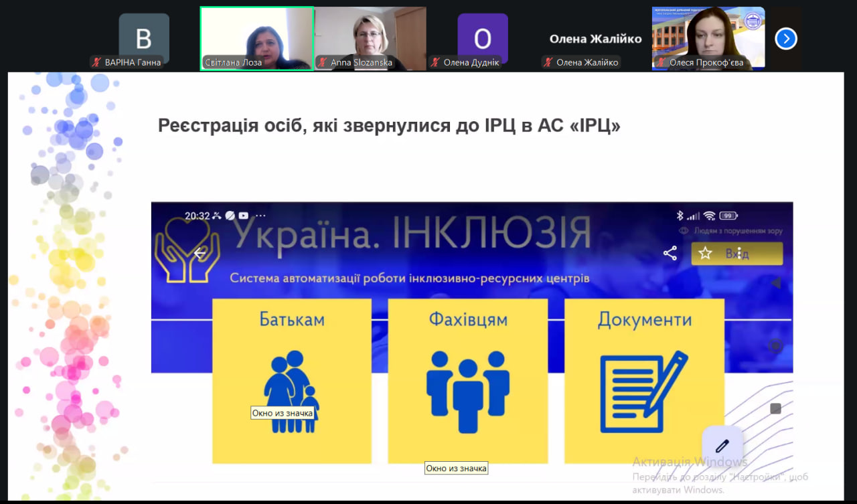Open the three-dot overflow menu over Вхід
This screenshot has width=857, height=504.
click(739, 254)
